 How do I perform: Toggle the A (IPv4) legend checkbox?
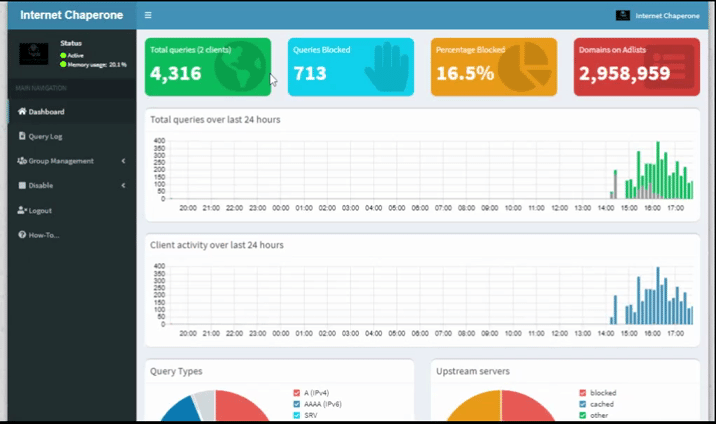[x=297, y=393]
